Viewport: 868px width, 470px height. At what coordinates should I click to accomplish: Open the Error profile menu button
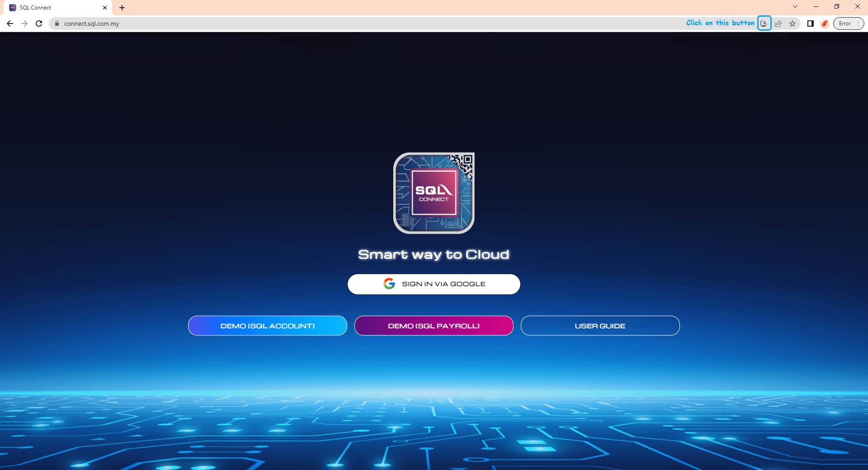[x=849, y=23]
